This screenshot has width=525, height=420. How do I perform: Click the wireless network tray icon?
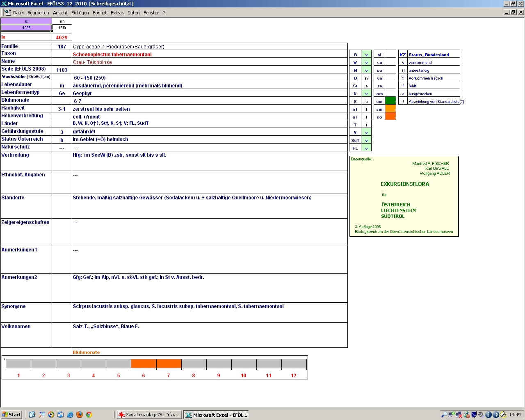[x=452, y=415]
